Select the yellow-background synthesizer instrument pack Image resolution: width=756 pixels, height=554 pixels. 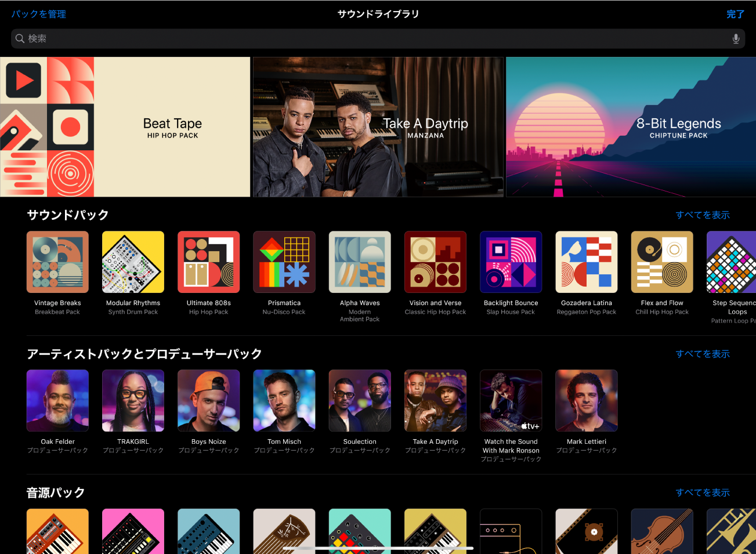pyautogui.click(x=435, y=531)
